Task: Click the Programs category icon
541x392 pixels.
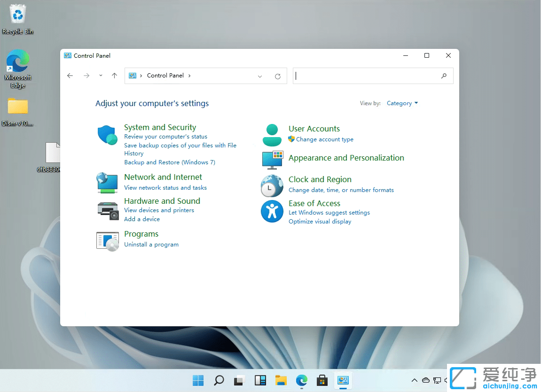Action: pyautogui.click(x=107, y=240)
